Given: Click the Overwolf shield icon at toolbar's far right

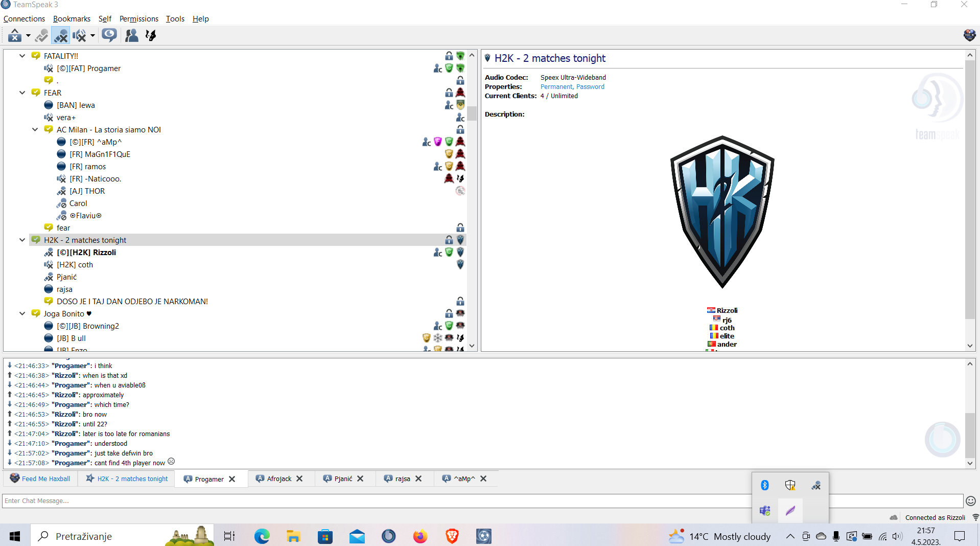Looking at the screenshot, I should (x=969, y=35).
